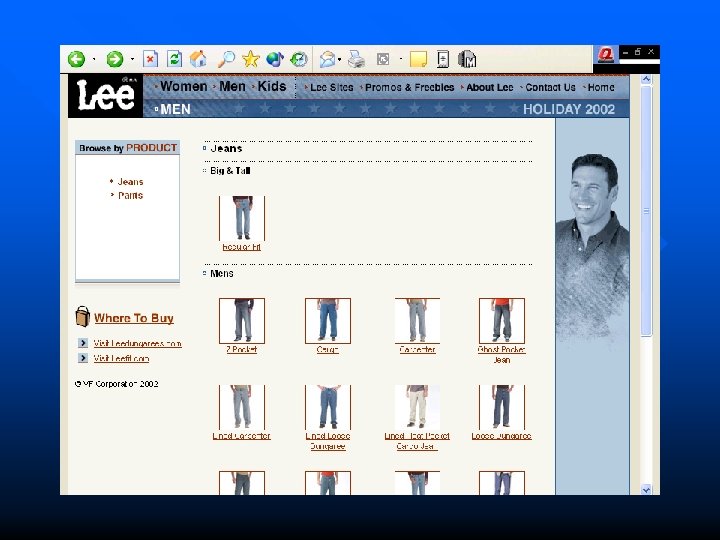Screen dimensions: 720x540
Task: Open the Men navigation section
Action: click(232, 86)
